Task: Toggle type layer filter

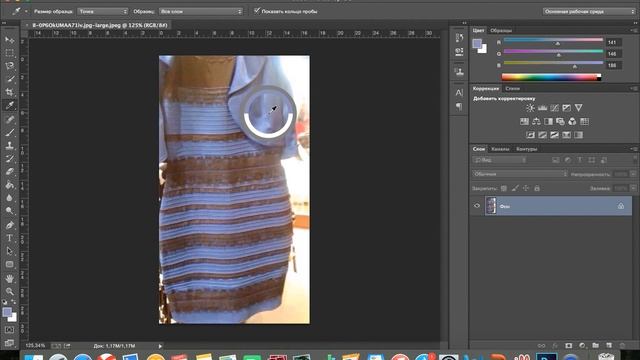Action: pos(580,160)
